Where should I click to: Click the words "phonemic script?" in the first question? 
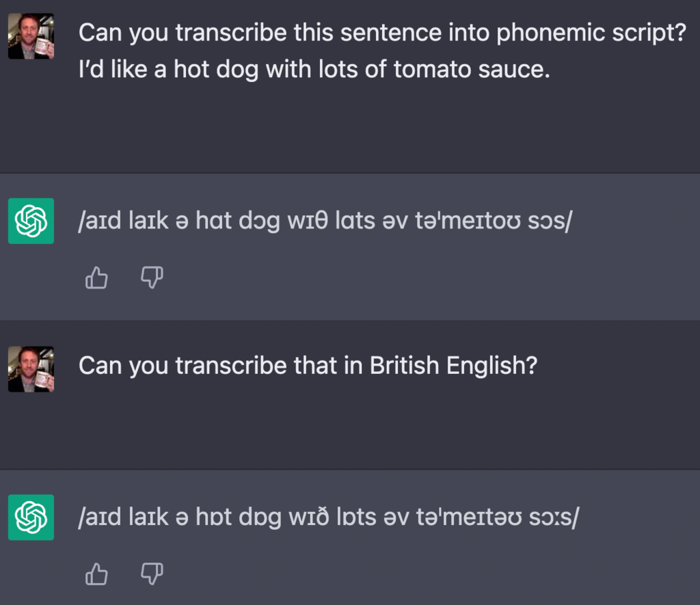(591, 32)
